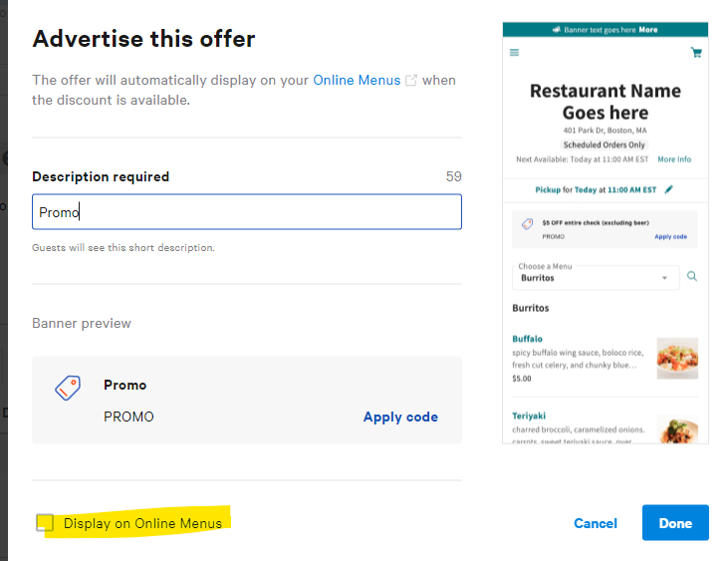Screen dimensions: 728x561
Task: Focus the Description text field
Action: tap(247, 212)
